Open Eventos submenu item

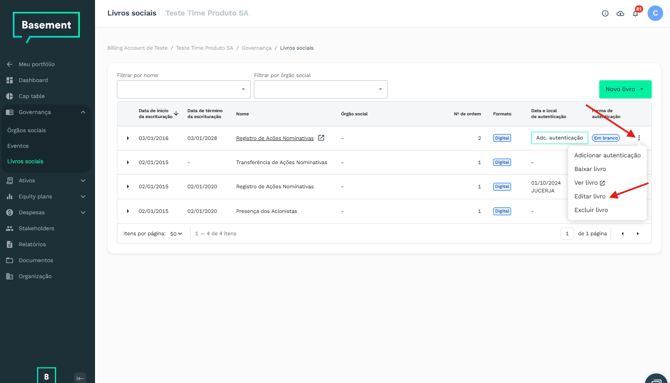[x=18, y=146]
